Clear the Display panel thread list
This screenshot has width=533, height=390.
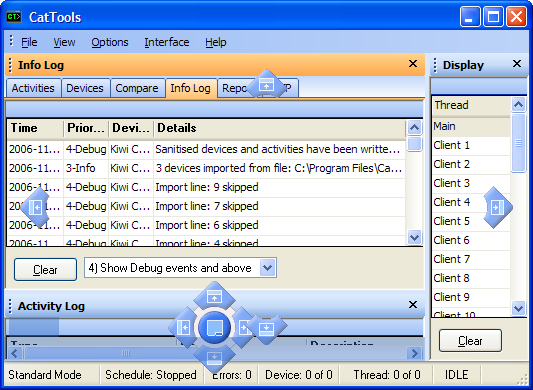coord(470,341)
